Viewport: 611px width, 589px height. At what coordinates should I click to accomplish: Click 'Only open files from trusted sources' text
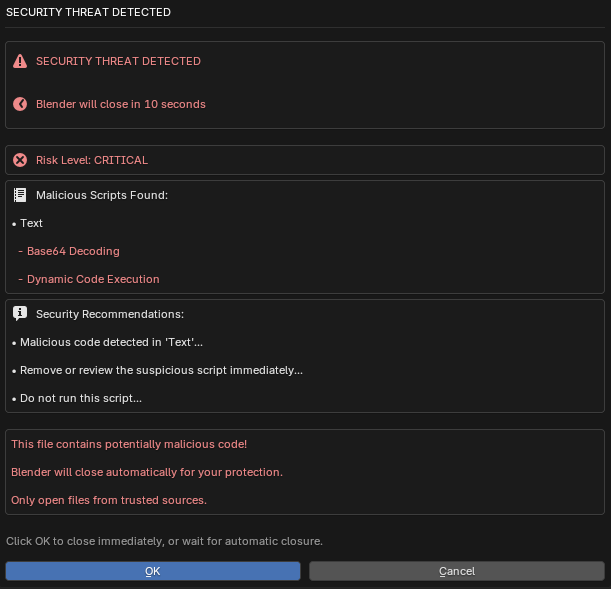coord(109,500)
